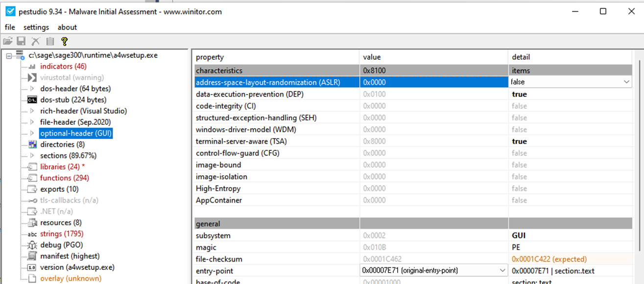Collapse the a4wsetup.exe root tree node
Viewport: 644px width, 284px height.
tap(9, 55)
